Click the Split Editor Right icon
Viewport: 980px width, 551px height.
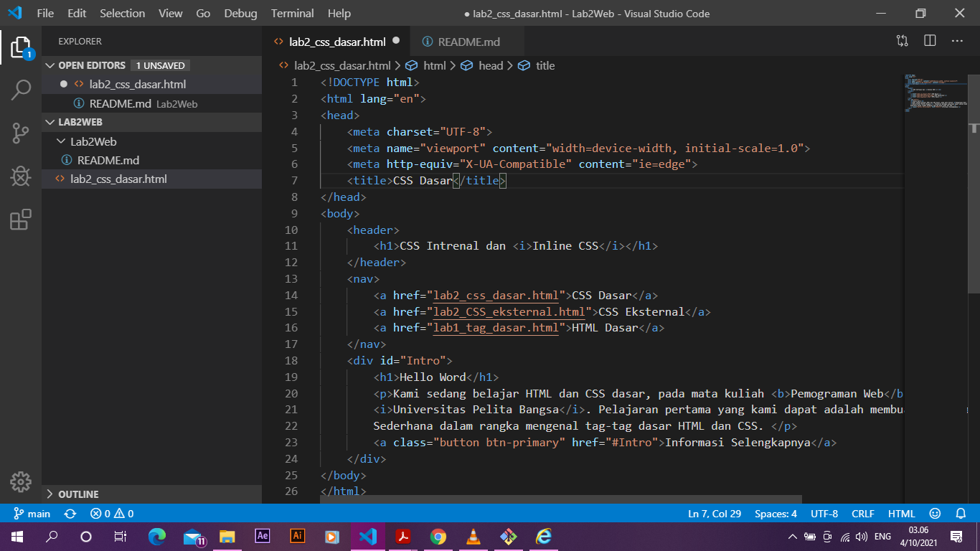tap(930, 41)
